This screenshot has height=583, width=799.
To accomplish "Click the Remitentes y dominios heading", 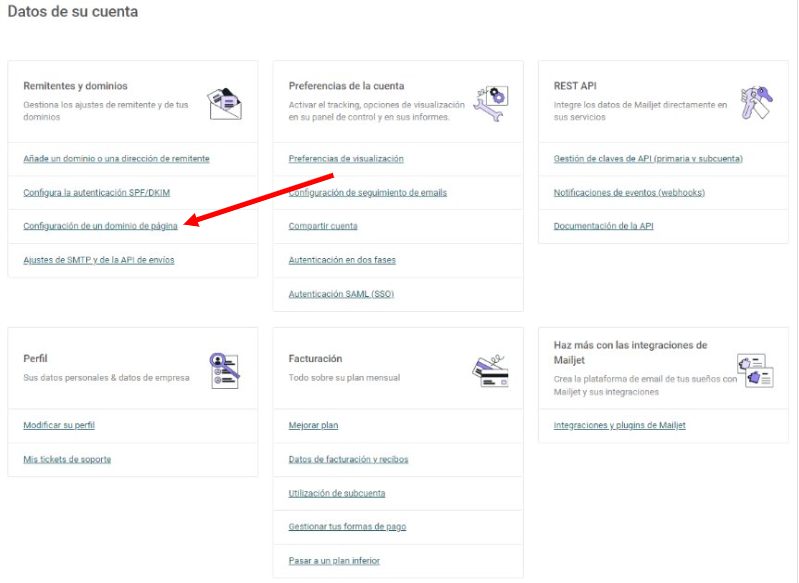I will pos(75,86).
